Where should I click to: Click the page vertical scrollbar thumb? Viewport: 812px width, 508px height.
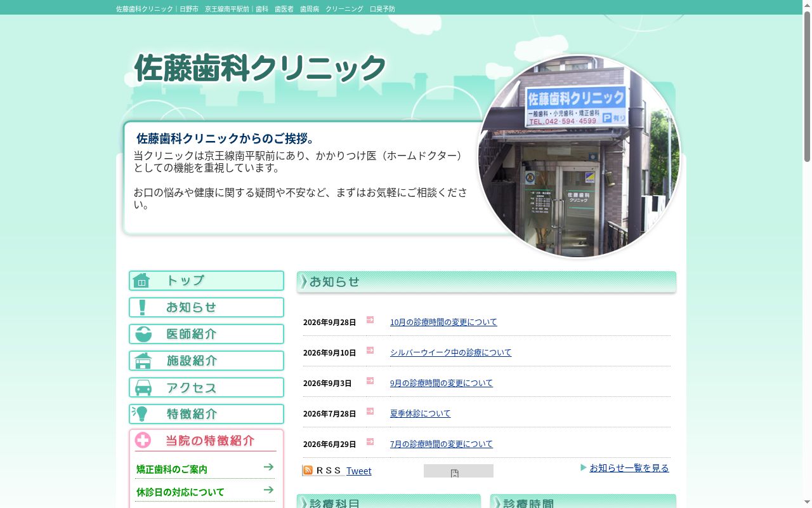[807, 86]
